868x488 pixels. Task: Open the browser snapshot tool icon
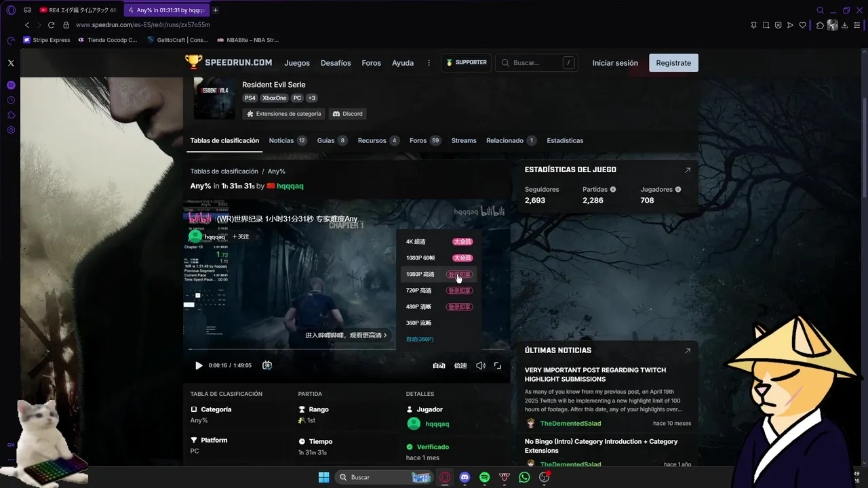766,25
